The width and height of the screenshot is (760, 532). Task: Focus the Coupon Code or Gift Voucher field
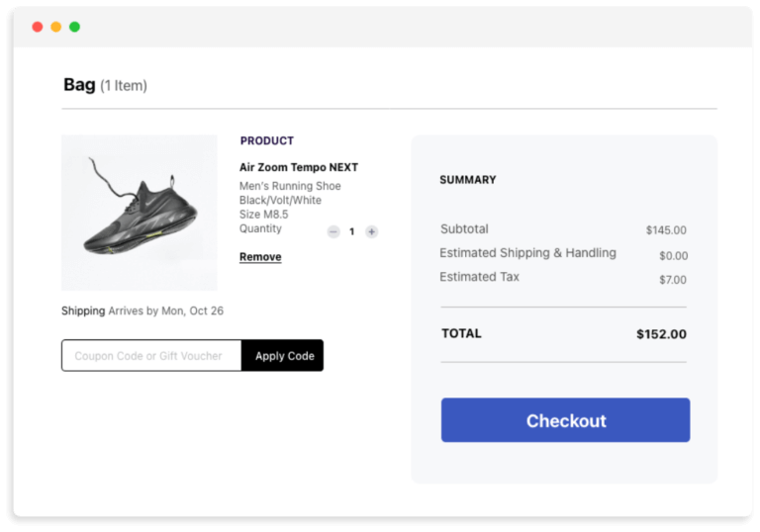[151, 356]
